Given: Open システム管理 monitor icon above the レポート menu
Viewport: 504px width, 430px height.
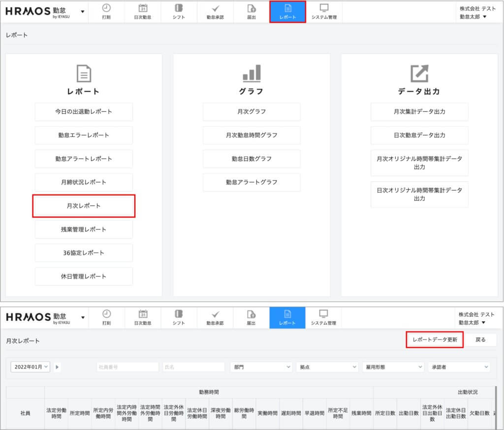Looking at the screenshot, I should 324,8.
